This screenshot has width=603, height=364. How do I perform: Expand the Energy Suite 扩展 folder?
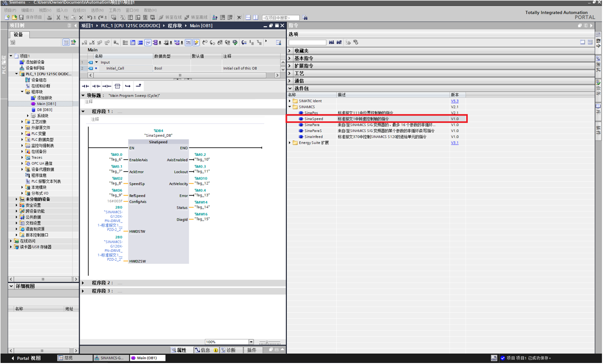[x=290, y=143]
